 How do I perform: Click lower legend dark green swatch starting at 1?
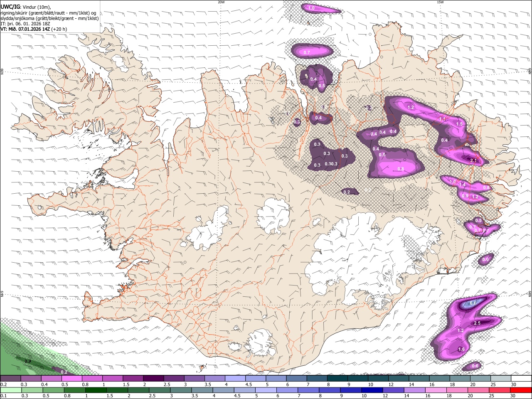pos(96,390)
